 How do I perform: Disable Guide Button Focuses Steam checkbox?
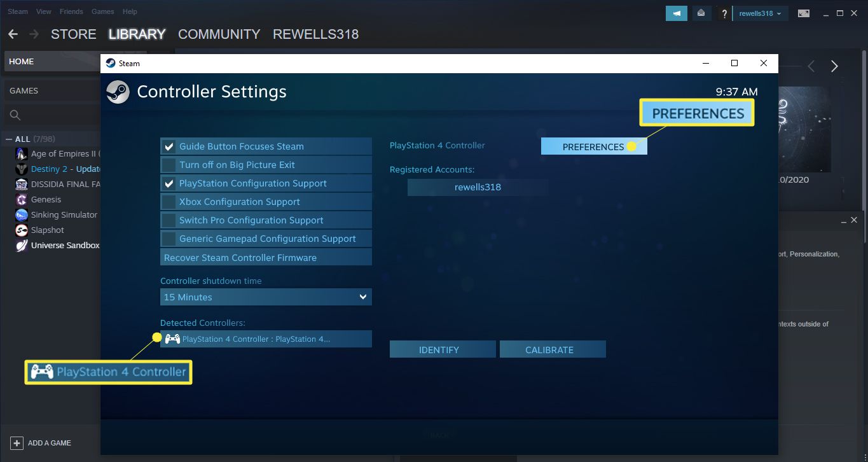169,147
